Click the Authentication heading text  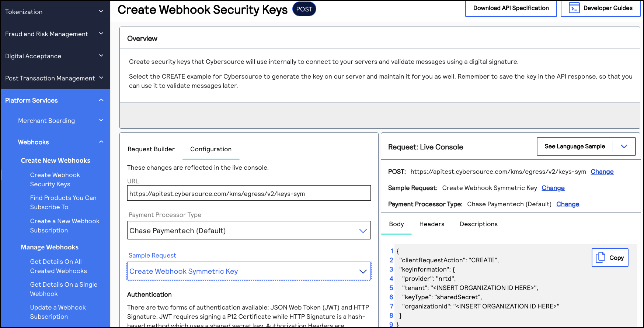click(x=149, y=294)
